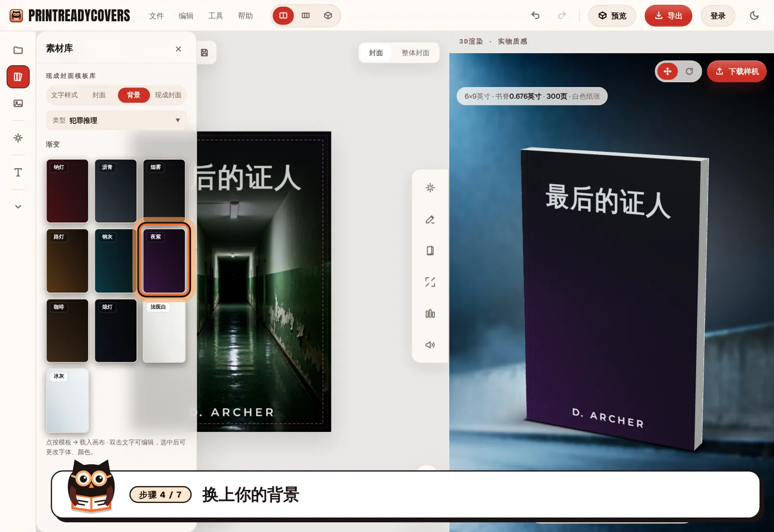Click the 登录 button

(718, 16)
